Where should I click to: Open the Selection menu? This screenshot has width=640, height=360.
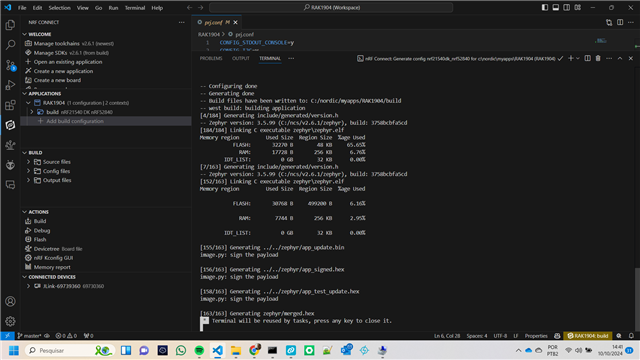pyautogui.click(x=60, y=8)
